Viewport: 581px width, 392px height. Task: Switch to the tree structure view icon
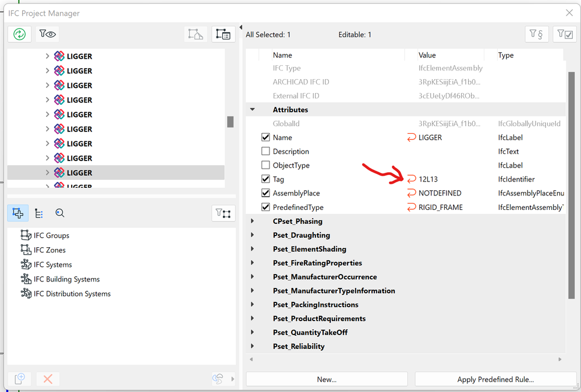pos(38,213)
